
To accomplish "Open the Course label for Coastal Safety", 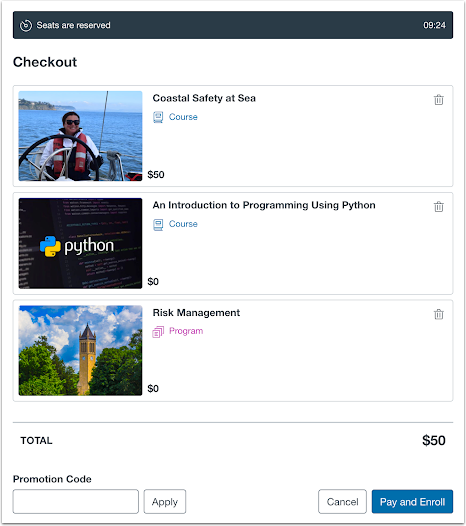I will coord(183,117).
